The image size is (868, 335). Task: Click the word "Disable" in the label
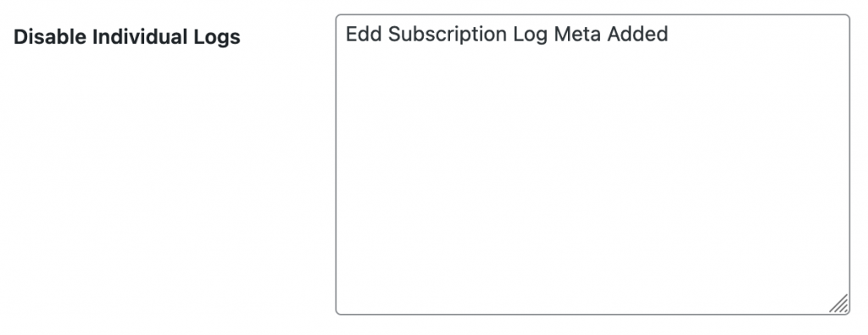(50, 37)
